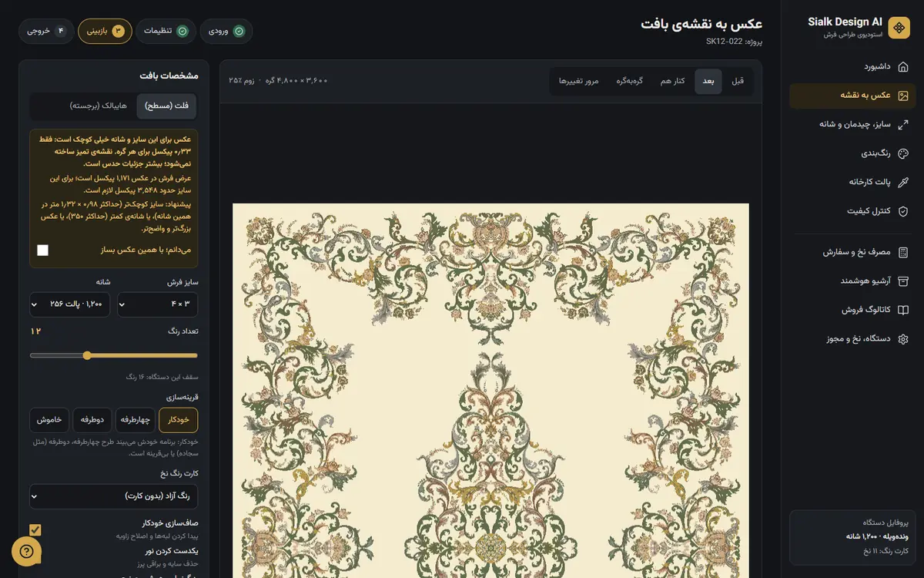Go to the ورودی step
The height and width of the screenshot is (578, 924).
[226, 31]
